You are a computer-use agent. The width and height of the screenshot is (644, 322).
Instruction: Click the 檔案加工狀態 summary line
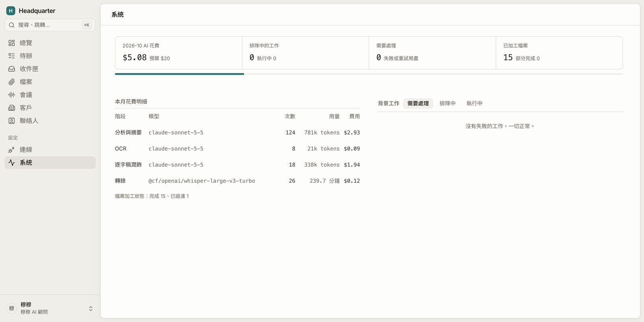click(x=152, y=196)
